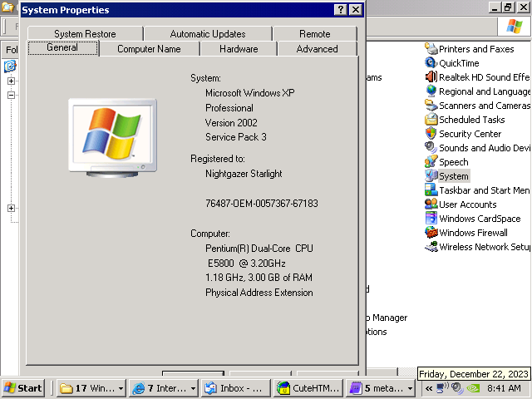Expand hidden tray icons chevron
The image size is (532, 399).
(x=429, y=388)
